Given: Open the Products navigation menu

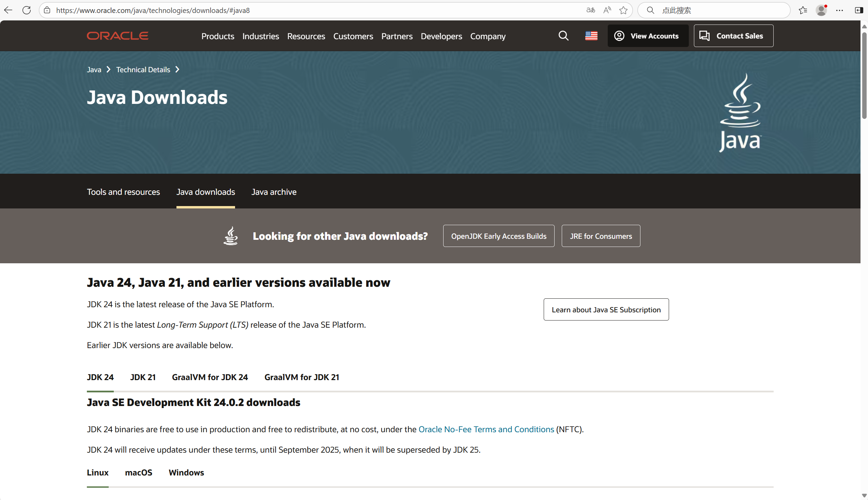Looking at the screenshot, I should click(x=218, y=36).
